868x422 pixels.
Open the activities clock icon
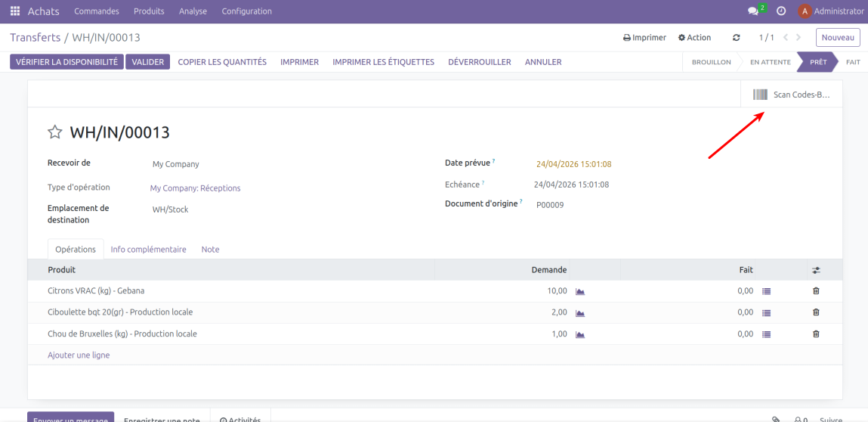(781, 11)
